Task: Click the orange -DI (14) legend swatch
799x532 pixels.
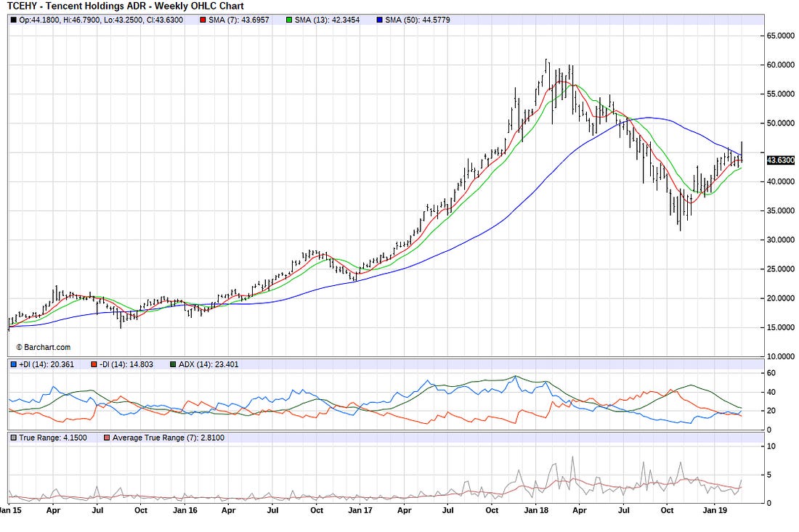Action: (94, 364)
